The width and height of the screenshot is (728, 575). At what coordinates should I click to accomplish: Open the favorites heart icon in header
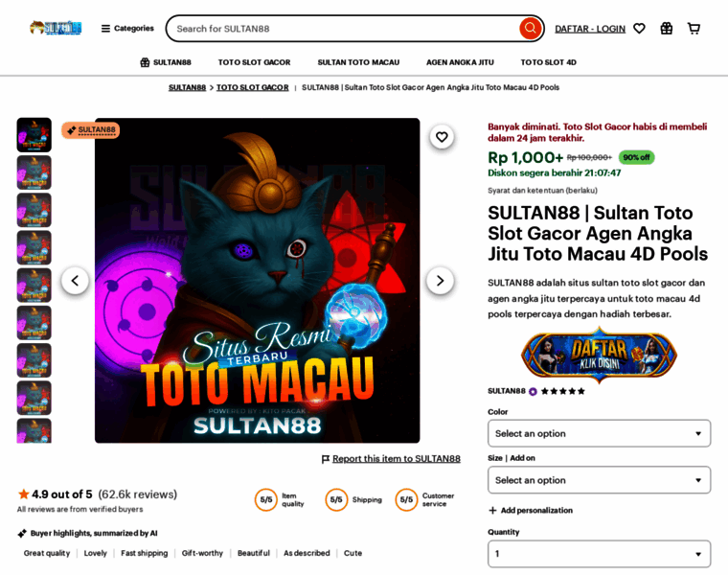tap(639, 29)
